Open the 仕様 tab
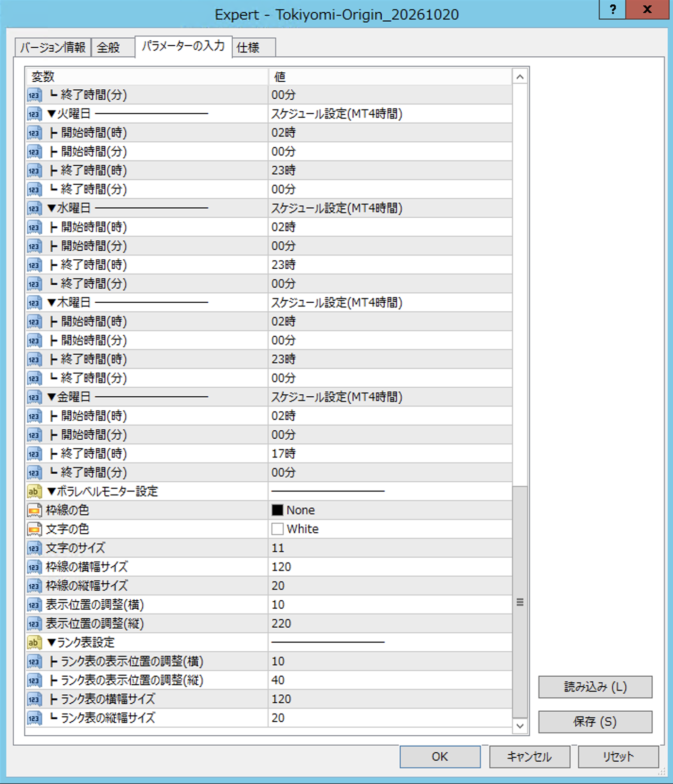Viewport: 673px width, 784px height. click(x=254, y=48)
